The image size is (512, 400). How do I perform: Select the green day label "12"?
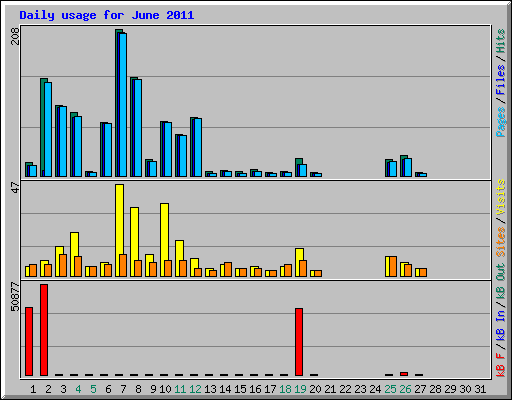[x=195, y=389]
